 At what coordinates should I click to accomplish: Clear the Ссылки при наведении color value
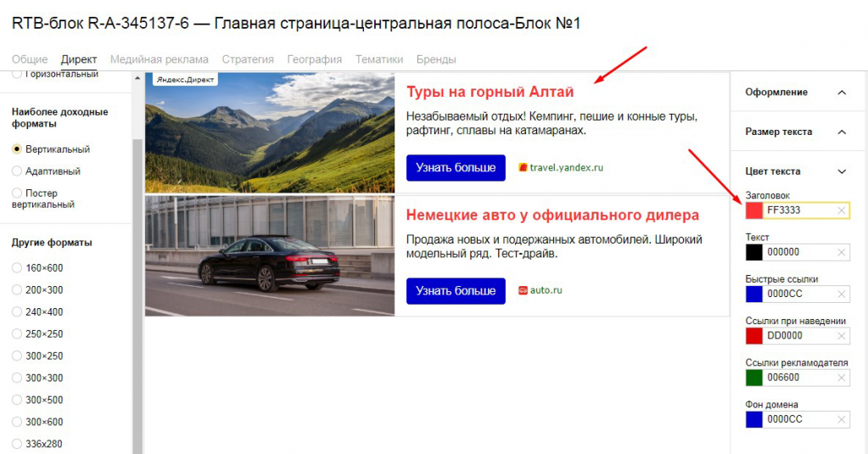(x=841, y=336)
